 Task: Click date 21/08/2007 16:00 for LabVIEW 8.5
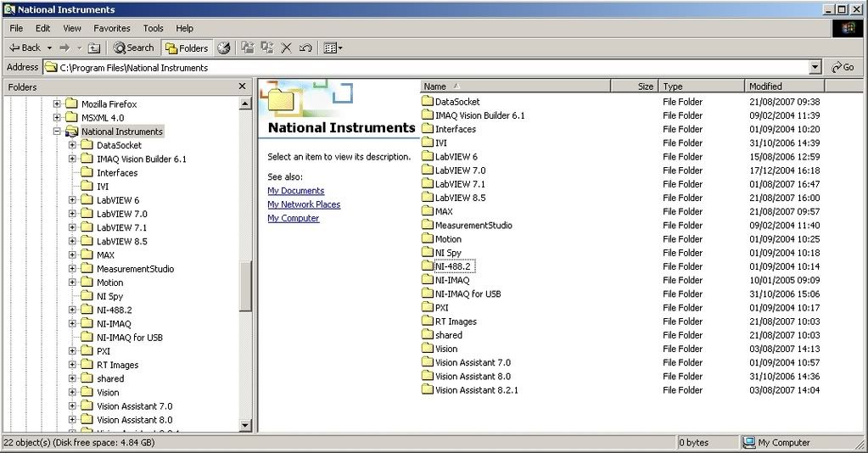point(784,198)
